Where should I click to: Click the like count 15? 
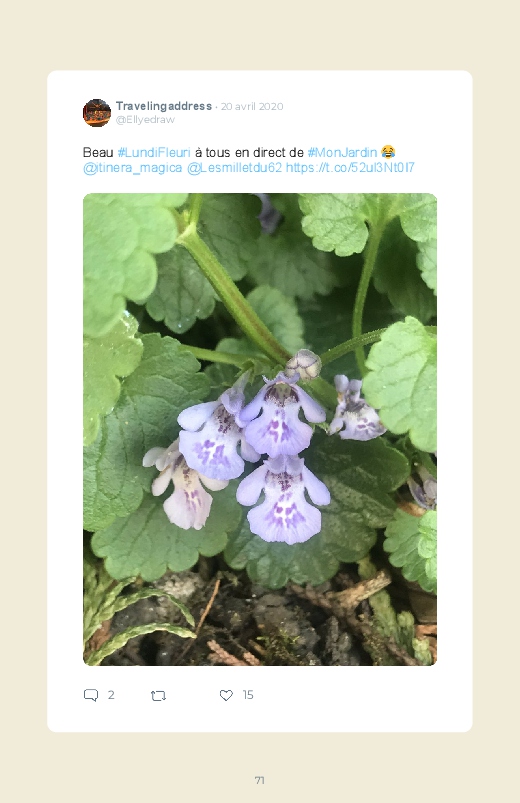(x=248, y=695)
